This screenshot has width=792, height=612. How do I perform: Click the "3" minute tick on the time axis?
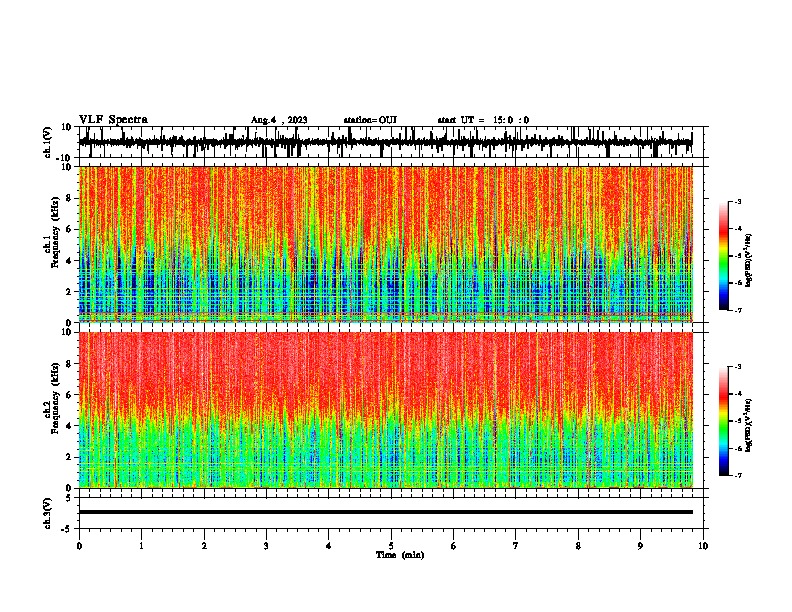click(266, 546)
